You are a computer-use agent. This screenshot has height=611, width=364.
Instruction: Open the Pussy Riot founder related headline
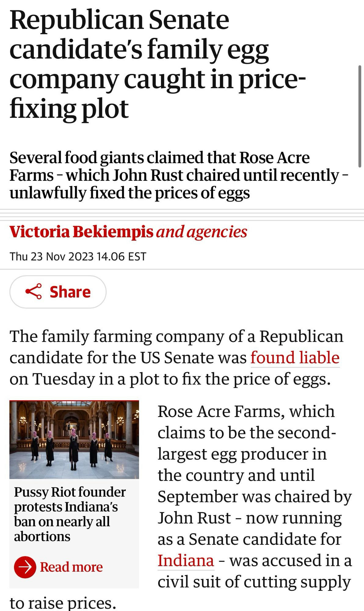(70, 514)
